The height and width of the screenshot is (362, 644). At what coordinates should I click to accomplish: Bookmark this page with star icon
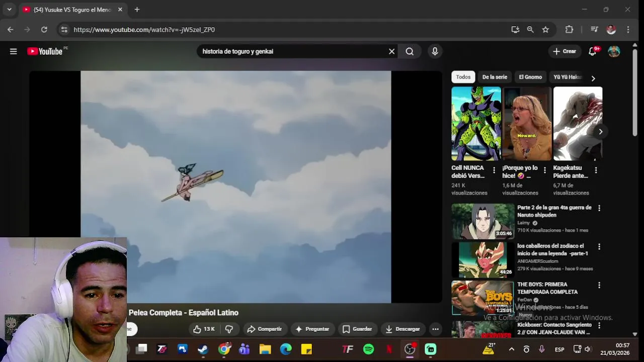pos(545,30)
